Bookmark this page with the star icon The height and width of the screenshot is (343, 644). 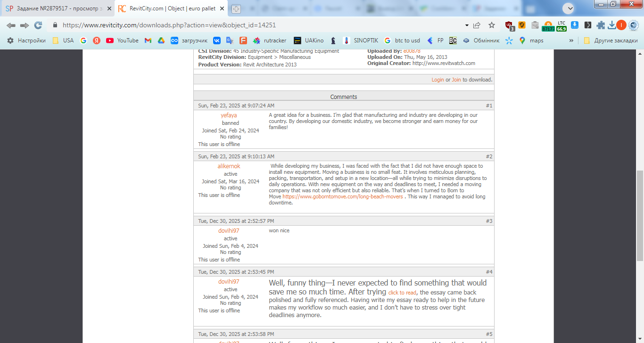pyautogui.click(x=492, y=25)
